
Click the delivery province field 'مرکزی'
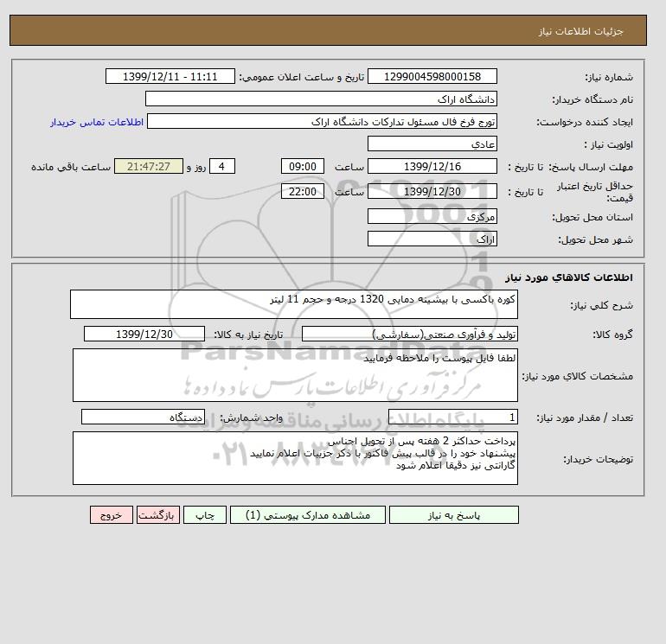coord(432,216)
